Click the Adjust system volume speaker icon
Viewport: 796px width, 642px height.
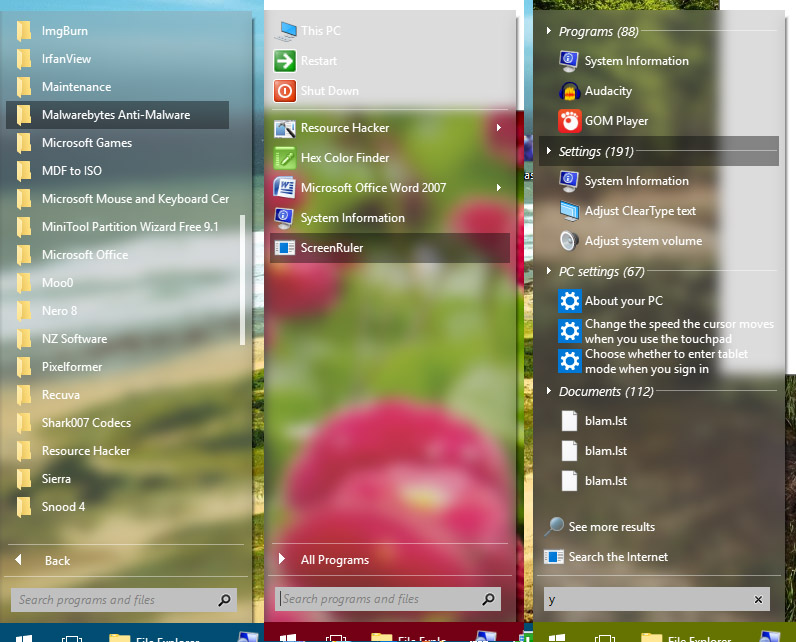[569, 241]
